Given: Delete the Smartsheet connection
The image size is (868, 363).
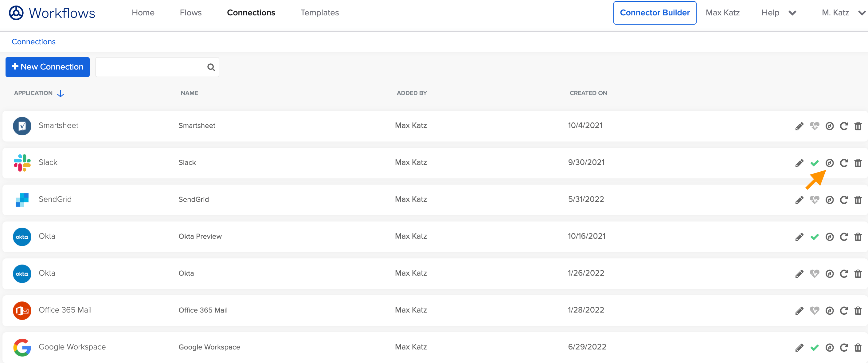Looking at the screenshot, I should click(858, 126).
